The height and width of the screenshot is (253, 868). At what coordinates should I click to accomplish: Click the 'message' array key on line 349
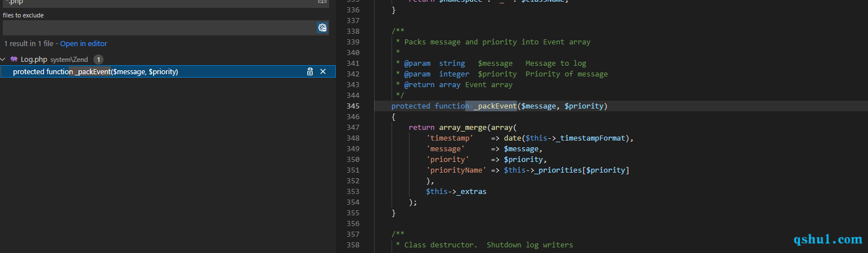[x=446, y=149]
